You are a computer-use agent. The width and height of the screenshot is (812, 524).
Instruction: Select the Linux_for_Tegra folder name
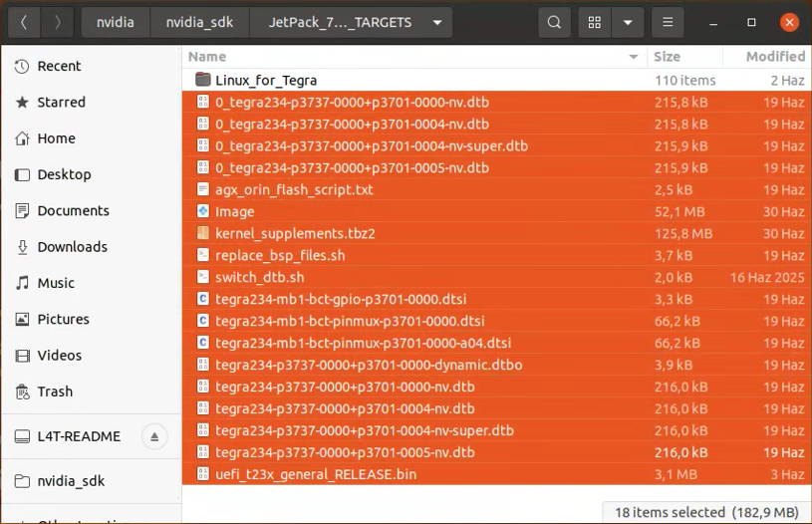266,81
